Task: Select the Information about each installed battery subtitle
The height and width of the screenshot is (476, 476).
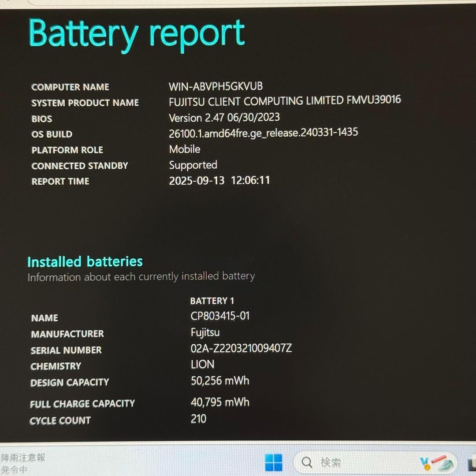Action: click(141, 276)
